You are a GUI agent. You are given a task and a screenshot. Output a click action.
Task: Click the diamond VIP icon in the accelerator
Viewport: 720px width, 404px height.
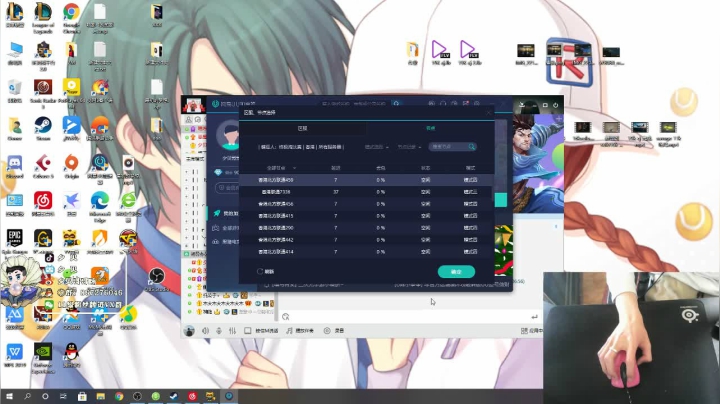[218, 172]
